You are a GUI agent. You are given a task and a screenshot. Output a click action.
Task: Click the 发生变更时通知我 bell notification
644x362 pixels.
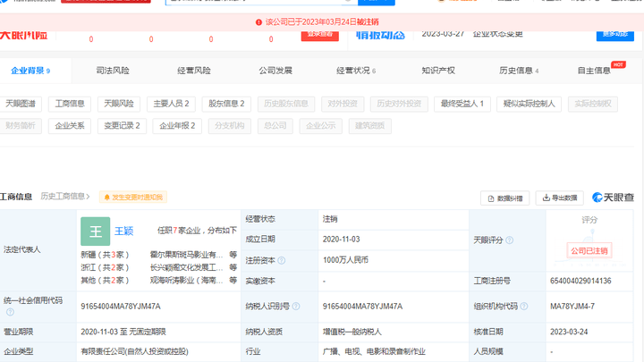[x=133, y=198]
